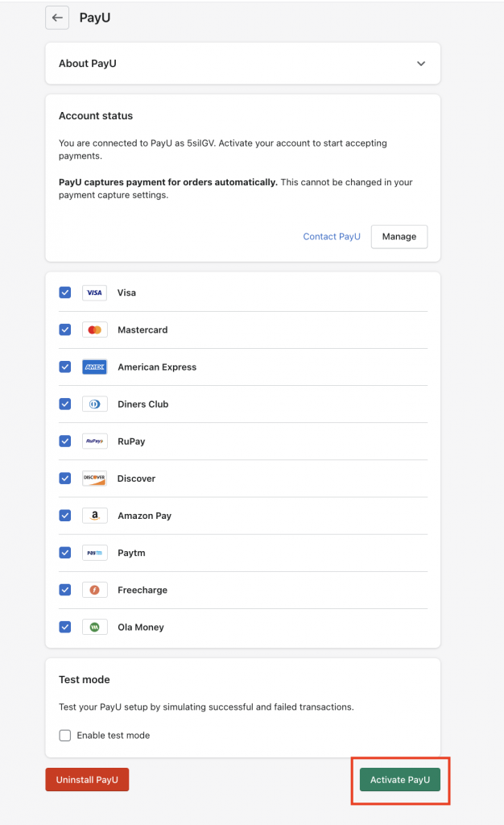
Task: Click the Mastercard label text
Action: click(143, 330)
